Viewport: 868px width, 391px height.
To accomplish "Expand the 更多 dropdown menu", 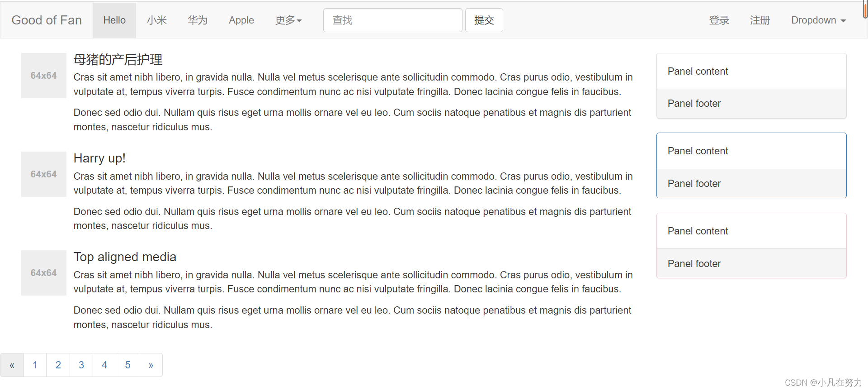I will [x=288, y=20].
